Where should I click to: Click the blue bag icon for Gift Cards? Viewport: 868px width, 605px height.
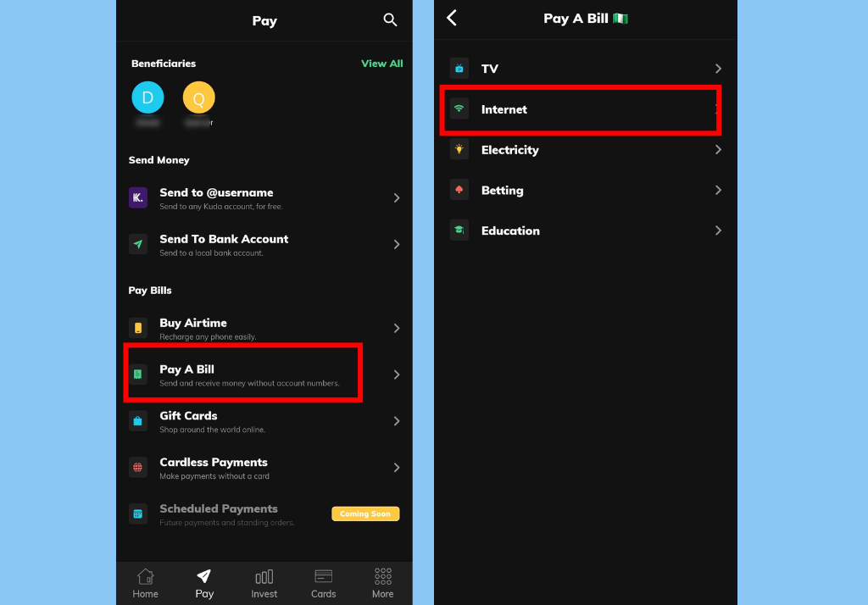(138, 421)
